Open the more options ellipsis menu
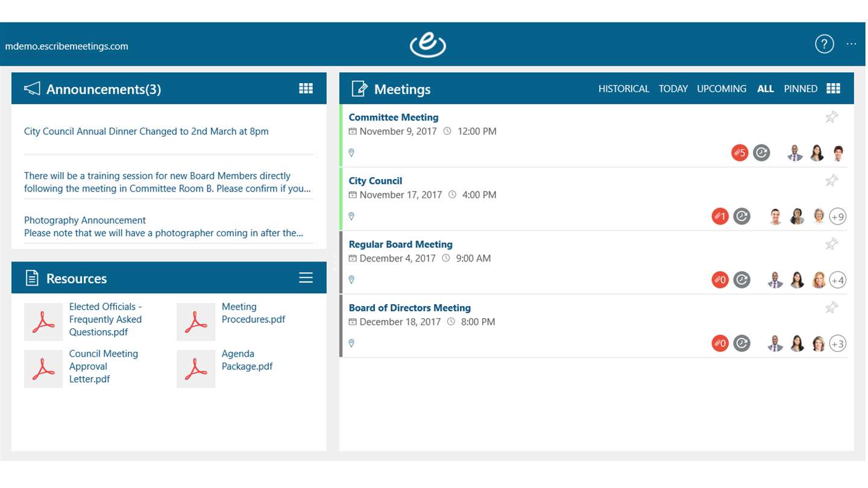The height and width of the screenshot is (488, 868). click(x=851, y=44)
